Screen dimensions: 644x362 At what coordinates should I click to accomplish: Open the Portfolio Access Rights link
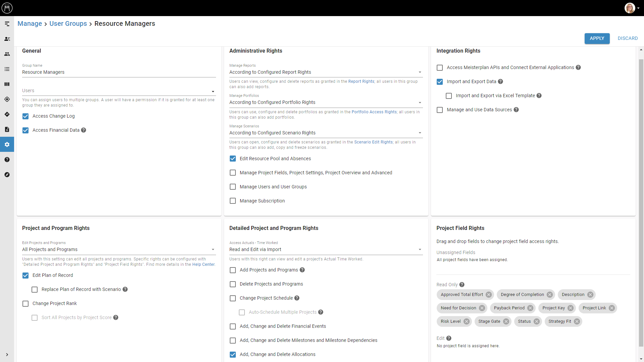pos(374,112)
